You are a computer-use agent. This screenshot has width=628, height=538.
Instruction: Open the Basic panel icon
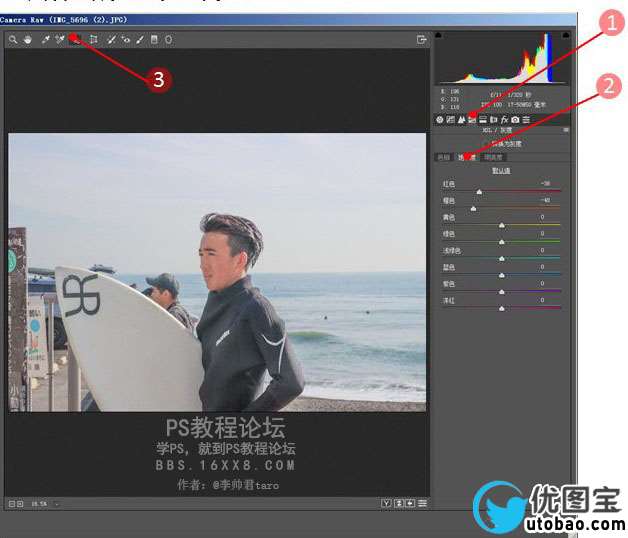440,119
